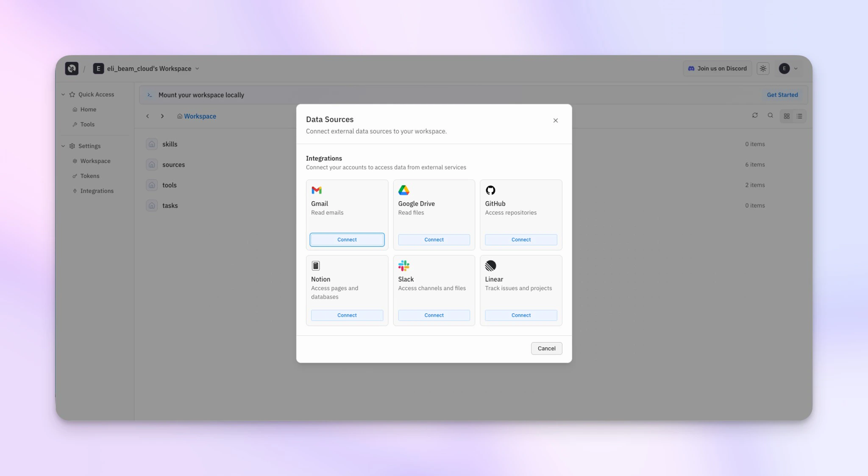Open Tokens in the sidebar

90,176
